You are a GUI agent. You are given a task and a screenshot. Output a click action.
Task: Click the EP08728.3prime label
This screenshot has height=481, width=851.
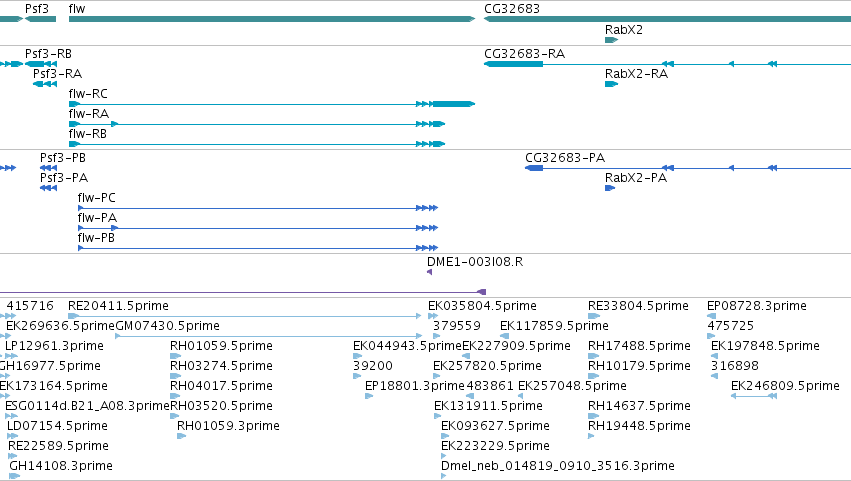click(757, 306)
